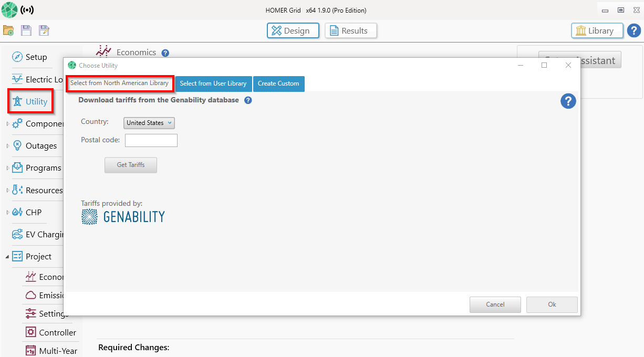Expand the Resources tree node

point(7,191)
